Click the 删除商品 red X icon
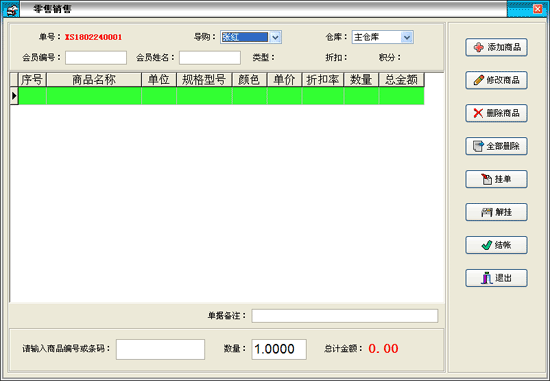550x381 pixels. click(x=478, y=113)
